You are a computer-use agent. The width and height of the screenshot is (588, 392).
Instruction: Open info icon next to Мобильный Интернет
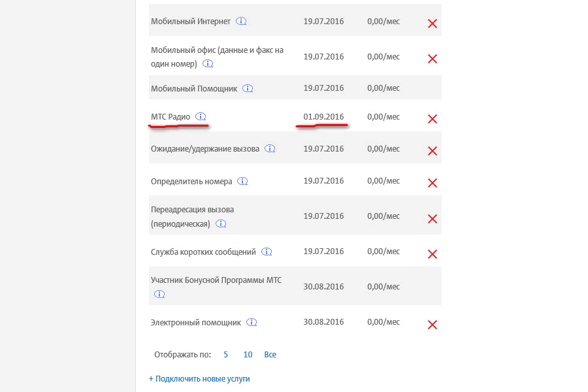pos(242,22)
